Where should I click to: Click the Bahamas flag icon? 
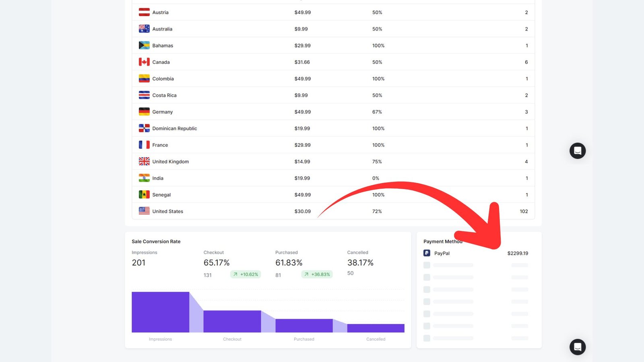tap(144, 45)
